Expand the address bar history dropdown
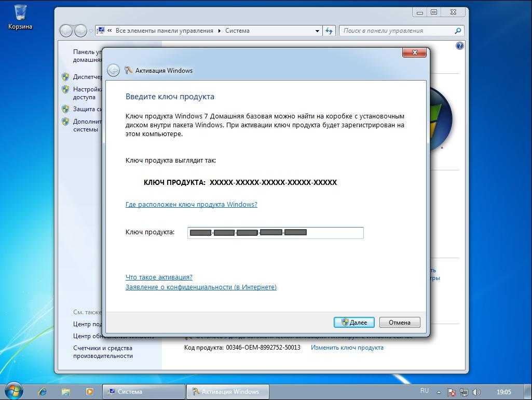This screenshot has width=532, height=400. click(x=317, y=31)
